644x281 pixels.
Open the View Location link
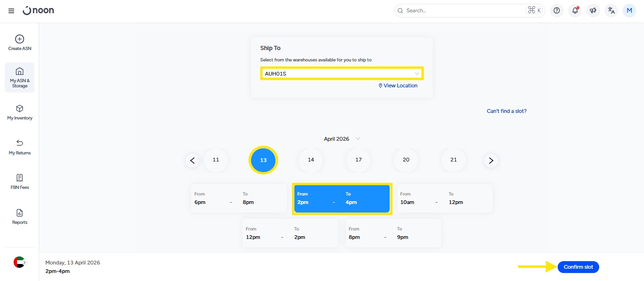398,86
